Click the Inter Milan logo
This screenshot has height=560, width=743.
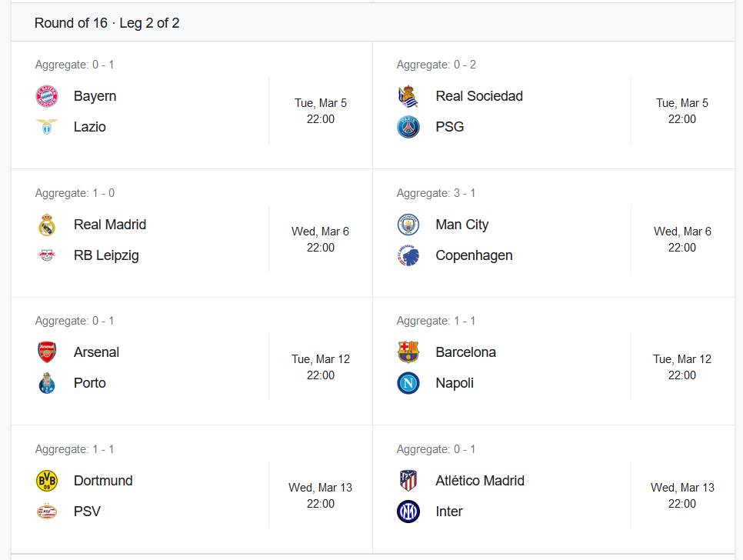408,512
